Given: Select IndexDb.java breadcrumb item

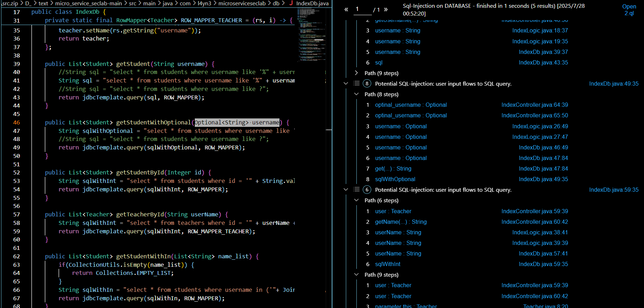Looking at the screenshot, I should (x=312, y=3).
